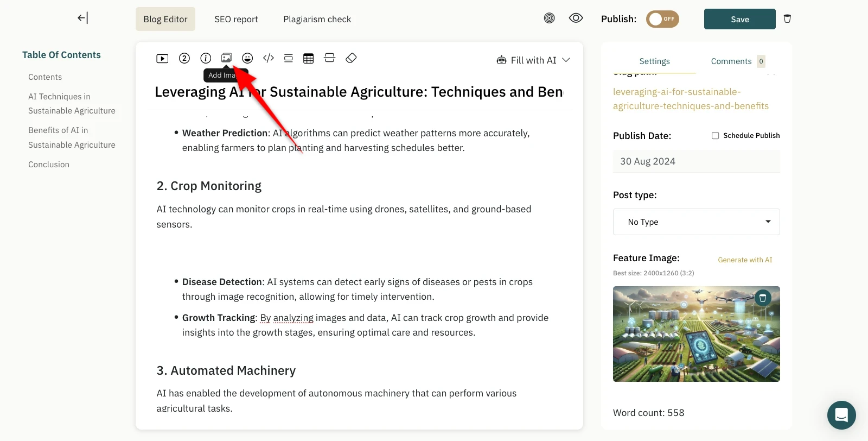Open the emoji picker icon
Viewport: 868px width, 441px height.
(247, 58)
